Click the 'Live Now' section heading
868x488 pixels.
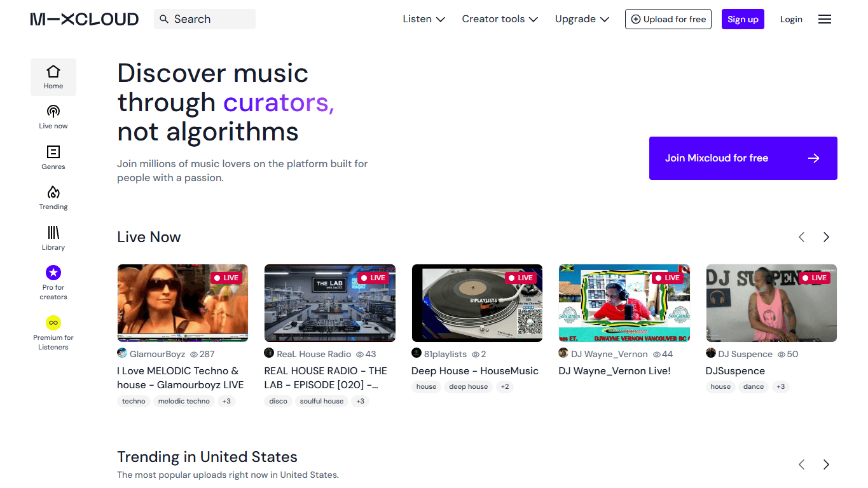149,237
